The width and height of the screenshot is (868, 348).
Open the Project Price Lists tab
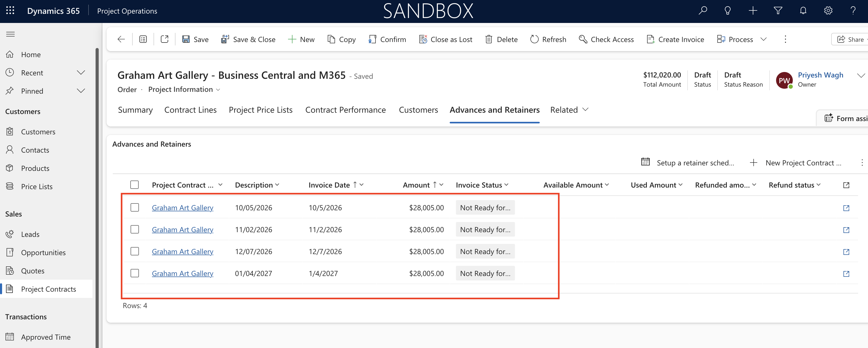click(260, 110)
